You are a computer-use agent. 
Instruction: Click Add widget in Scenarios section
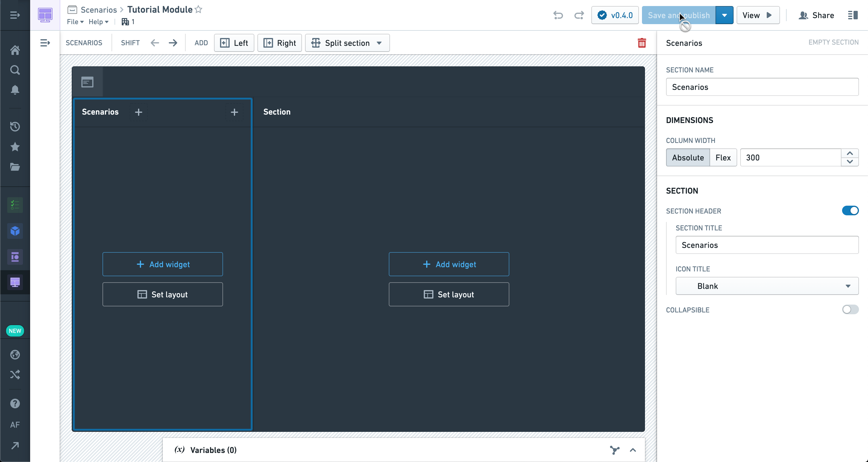(x=163, y=264)
